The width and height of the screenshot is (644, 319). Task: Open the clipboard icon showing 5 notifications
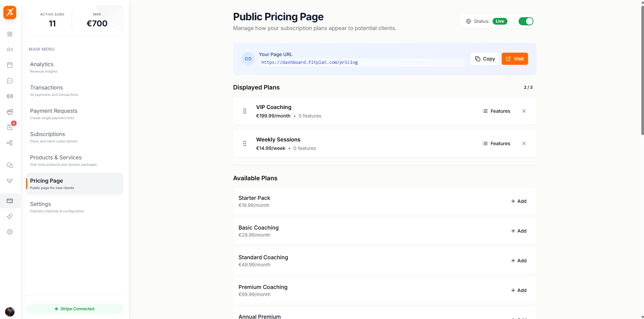[x=10, y=127]
